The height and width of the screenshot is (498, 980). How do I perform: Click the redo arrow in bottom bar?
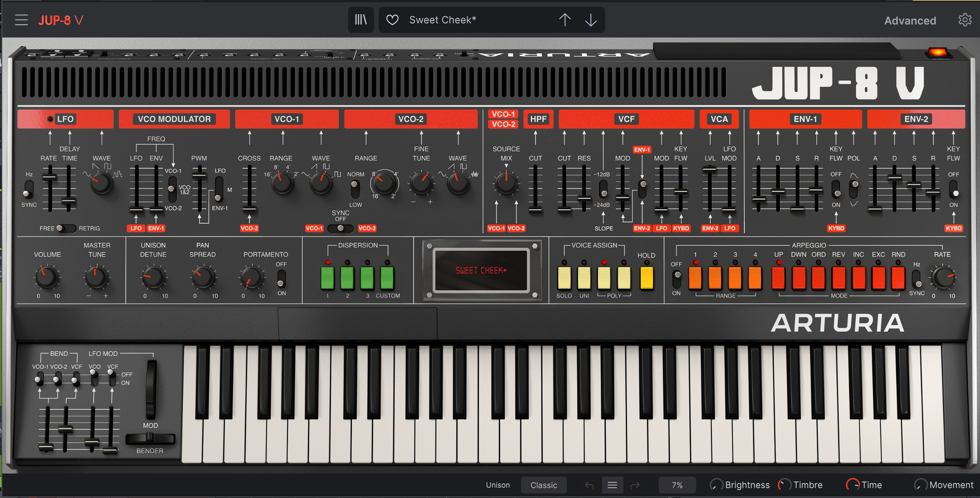(635, 485)
